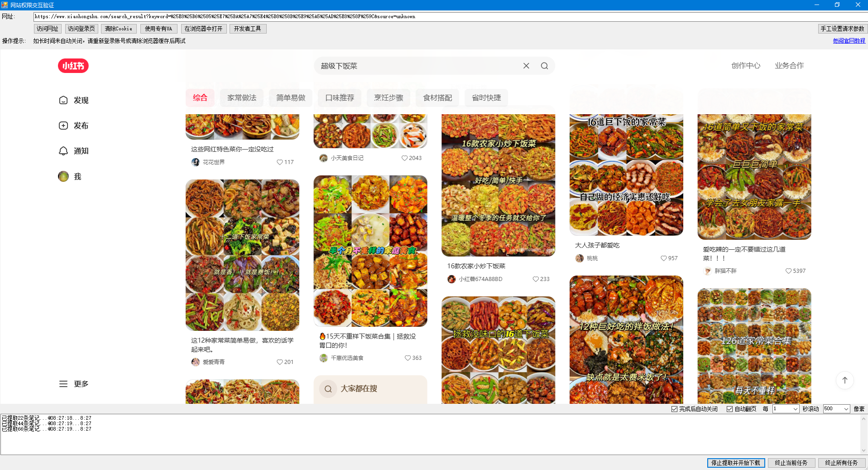Open the 通知 bell item
Screen dimensions: 868x470
pyautogui.click(x=74, y=151)
